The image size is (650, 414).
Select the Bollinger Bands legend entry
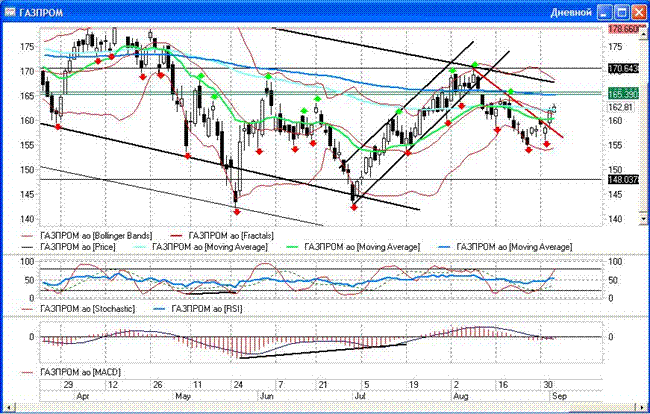point(87,236)
